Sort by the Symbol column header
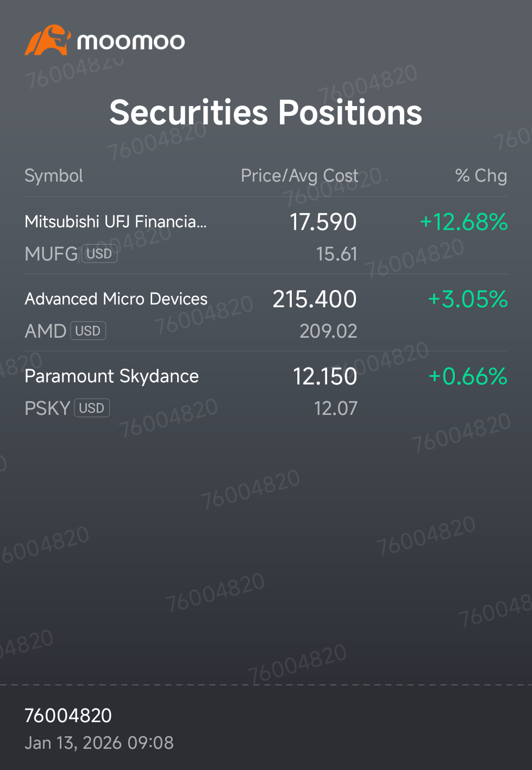This screenshot has height=770, width=532. pos(54,176)
